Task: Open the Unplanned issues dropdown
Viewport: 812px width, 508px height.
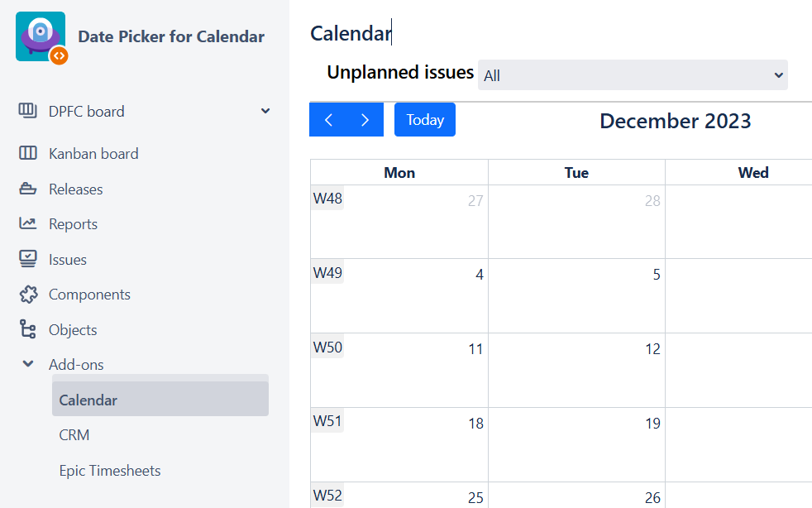Action: 633,75
